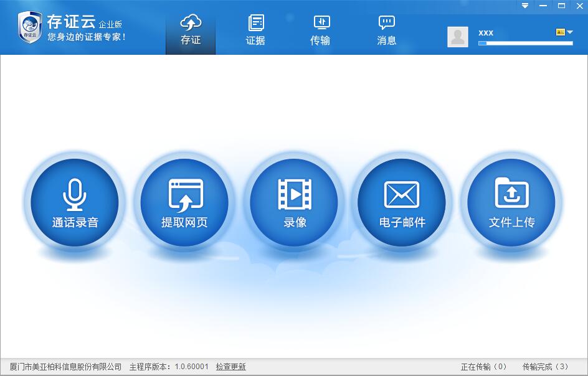The image size is (588, 376).
Task: Open the 通话录音 call recording function
Action: point(75,203)
